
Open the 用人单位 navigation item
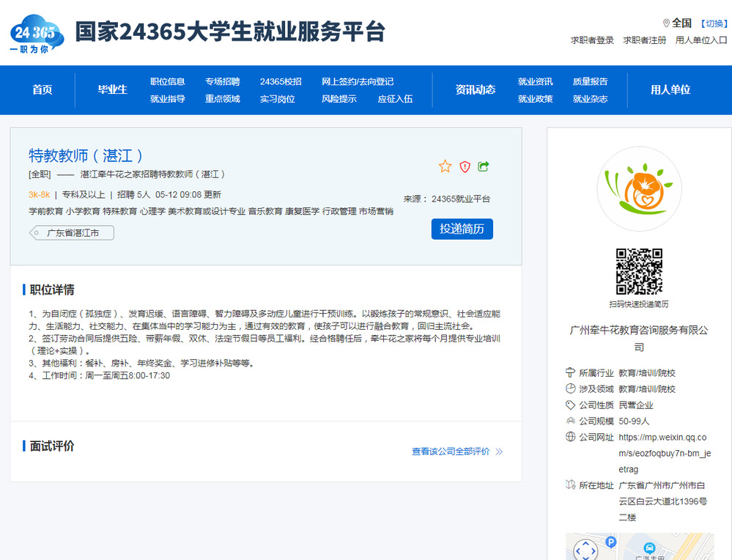(x=670, y=89)
